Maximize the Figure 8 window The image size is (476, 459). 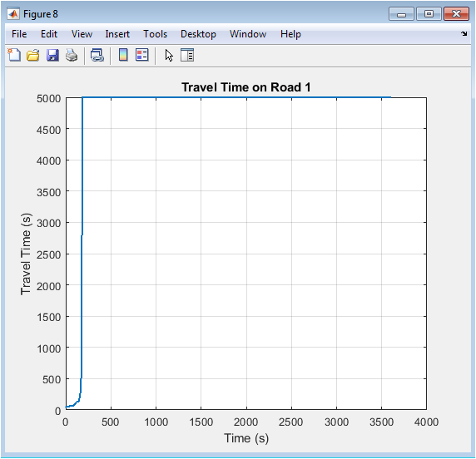429,14
